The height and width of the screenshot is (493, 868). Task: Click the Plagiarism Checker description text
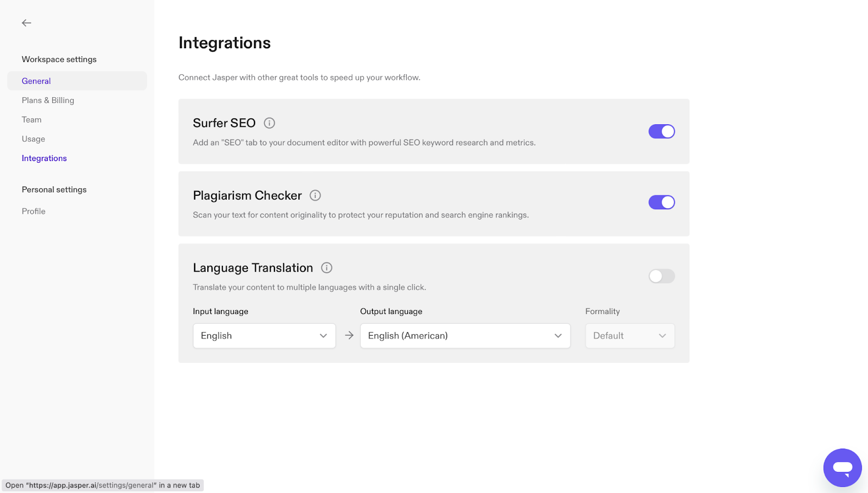pos(361,215)
